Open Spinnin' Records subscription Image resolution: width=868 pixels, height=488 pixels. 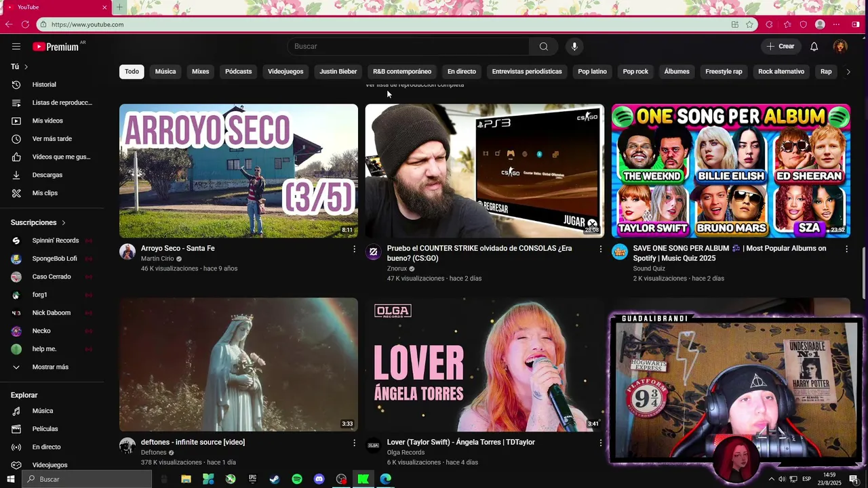click(x=54, y=241)
